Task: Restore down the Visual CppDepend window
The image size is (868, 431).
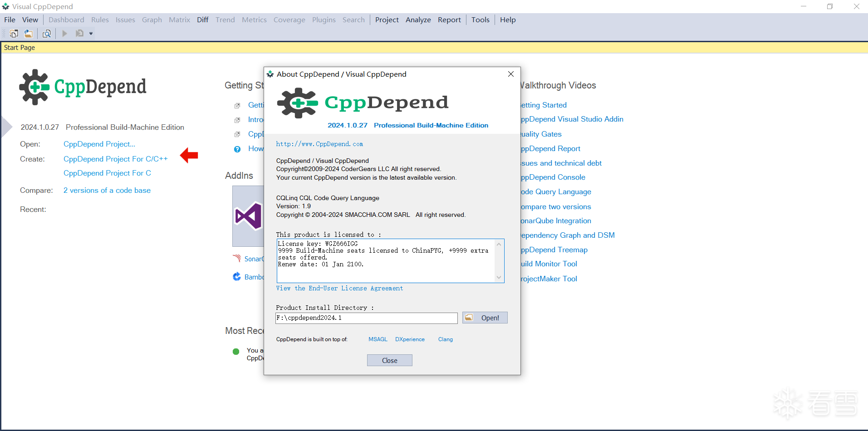Action: point(830,6)
